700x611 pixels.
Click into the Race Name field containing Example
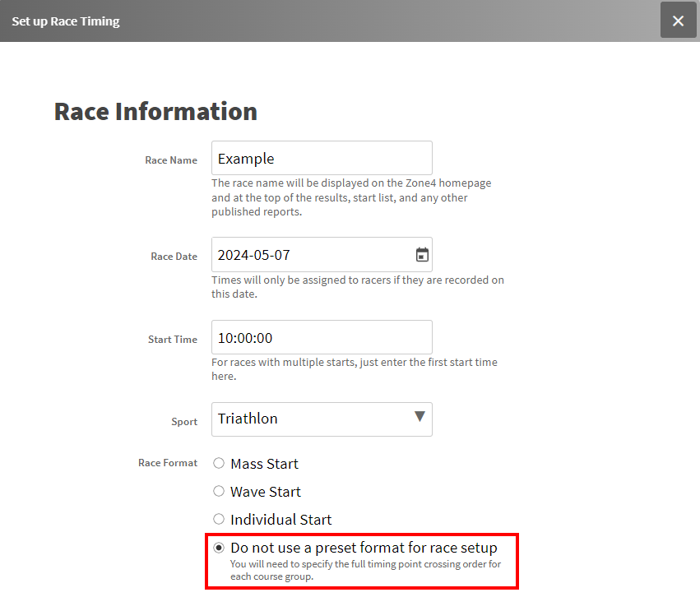[321, 159]
